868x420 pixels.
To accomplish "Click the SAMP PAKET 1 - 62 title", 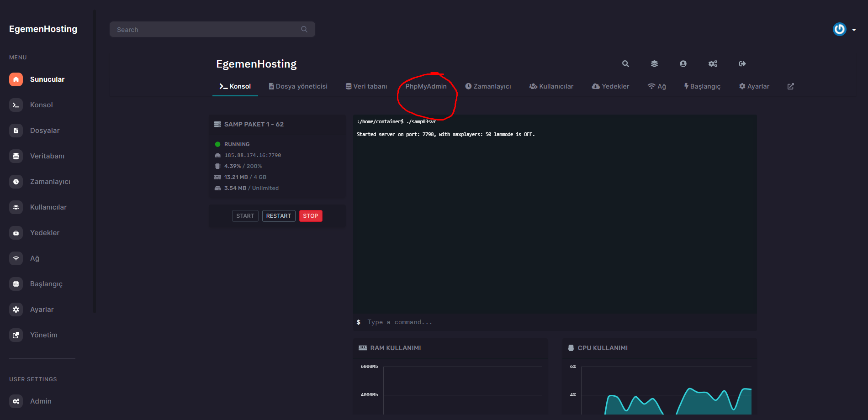I will (254, 124).
